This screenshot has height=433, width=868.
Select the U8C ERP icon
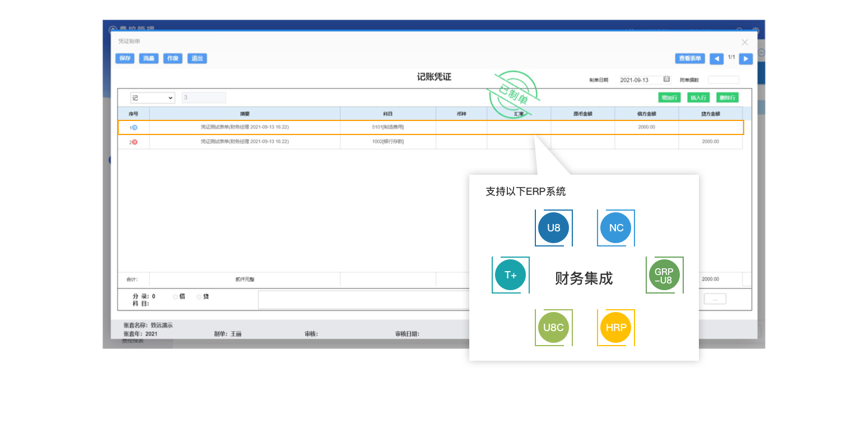click(x=553, y=328)
